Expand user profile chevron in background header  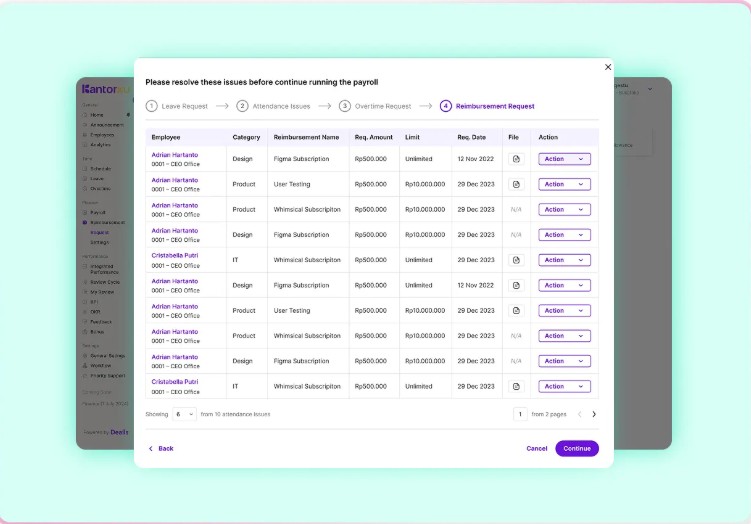pos(650,89)
